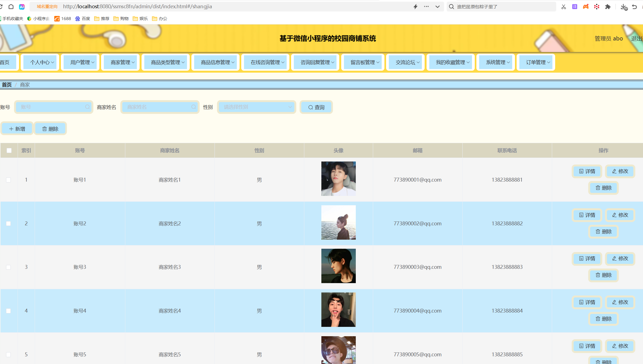Click the scissors screenshot icon in toolbar
This screenshot has width=643, height=364.
click(563, 7)
